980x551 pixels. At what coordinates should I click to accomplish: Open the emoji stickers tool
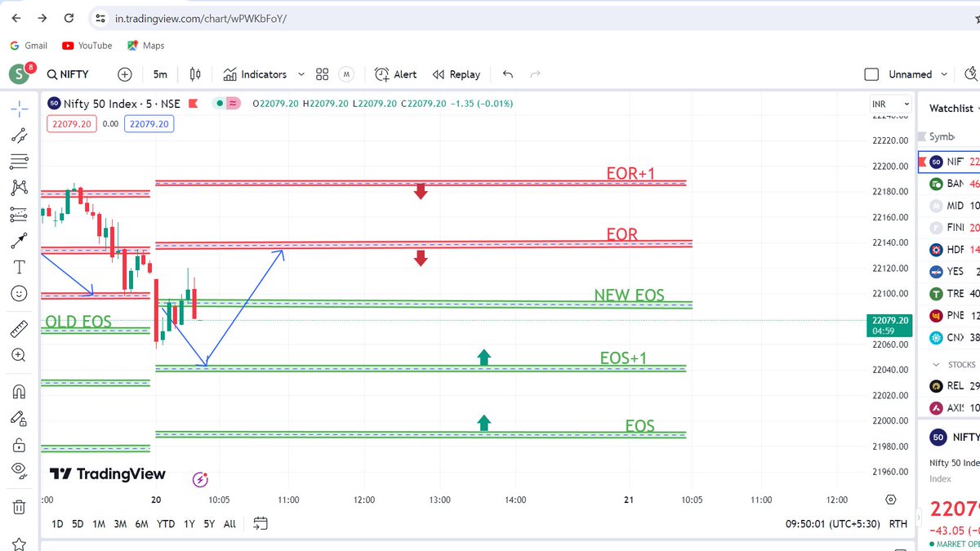[x=18, y=293]
